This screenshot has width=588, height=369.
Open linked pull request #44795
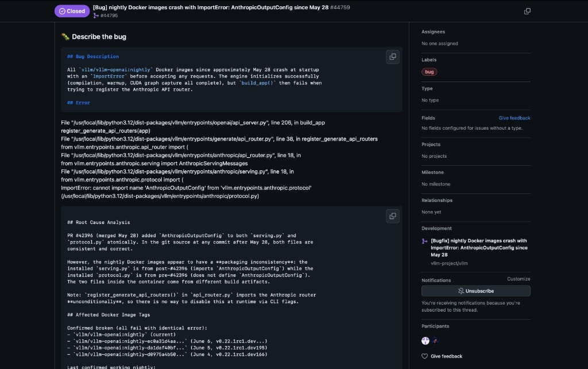click(109, 15)
